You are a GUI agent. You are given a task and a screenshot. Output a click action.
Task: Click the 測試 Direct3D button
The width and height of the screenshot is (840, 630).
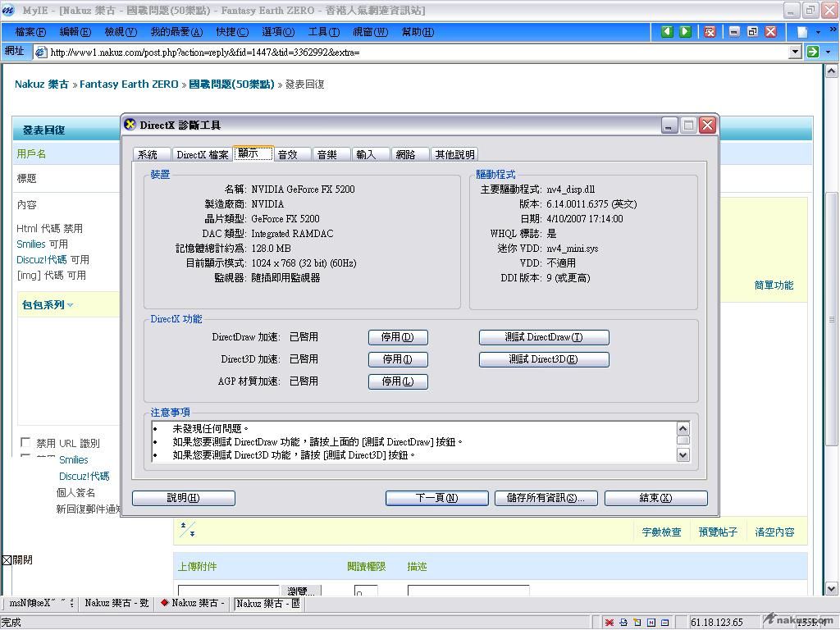[x=543, y=359]
